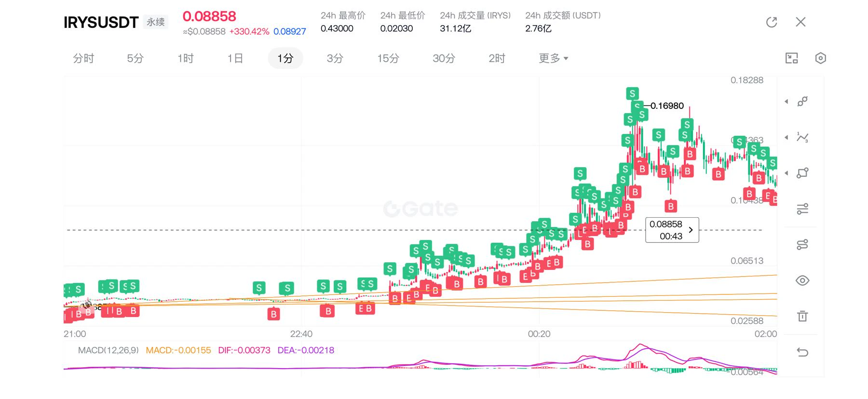Viewport: 868px width, 399px height.
Task: Switch to the 15分 timeframe tab
Action: tap(388, 58)
